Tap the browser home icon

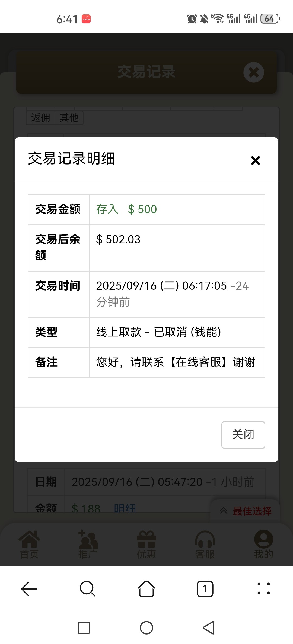click(x=146, y=589)
